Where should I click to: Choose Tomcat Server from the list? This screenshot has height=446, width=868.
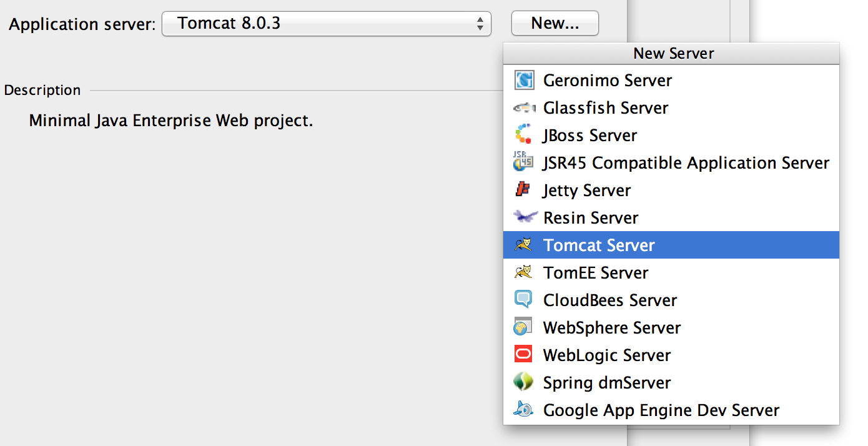coord(598,245)
